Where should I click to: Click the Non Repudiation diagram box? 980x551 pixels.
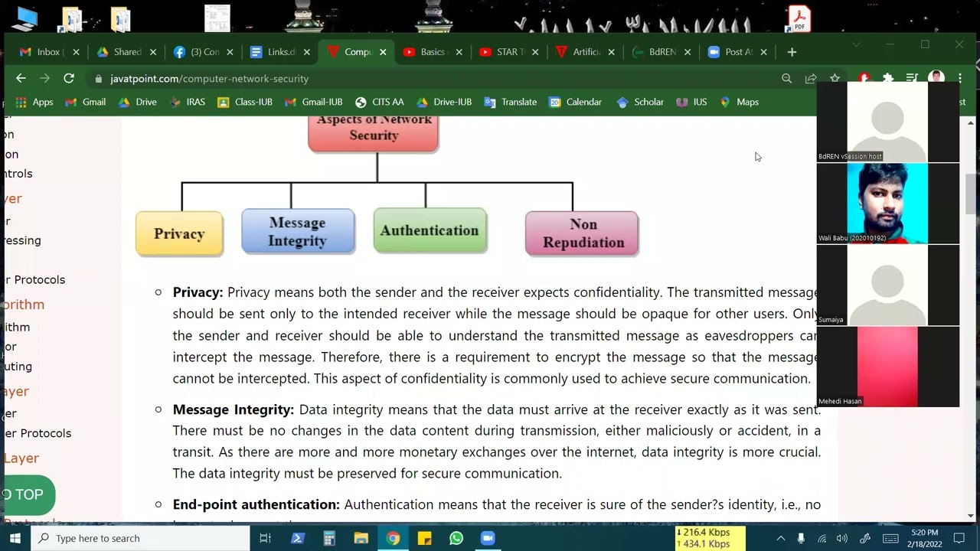582,233
